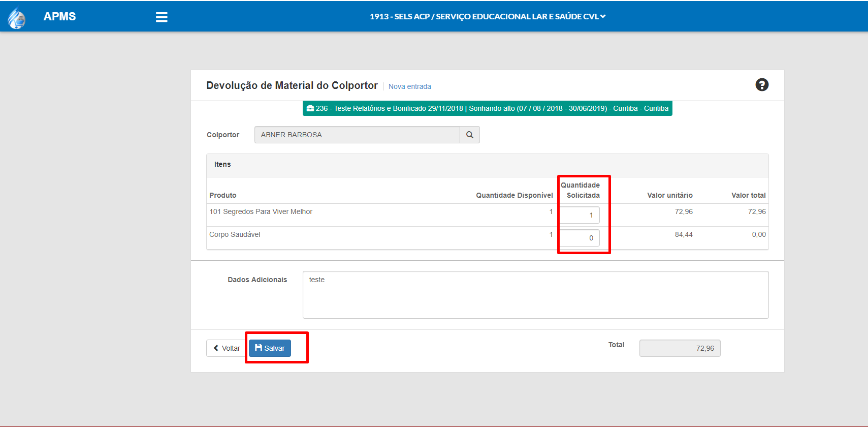Viewport: 868px width, 427px height.
Task: Click the green campaign 236 banner
Action: point(488,108)
